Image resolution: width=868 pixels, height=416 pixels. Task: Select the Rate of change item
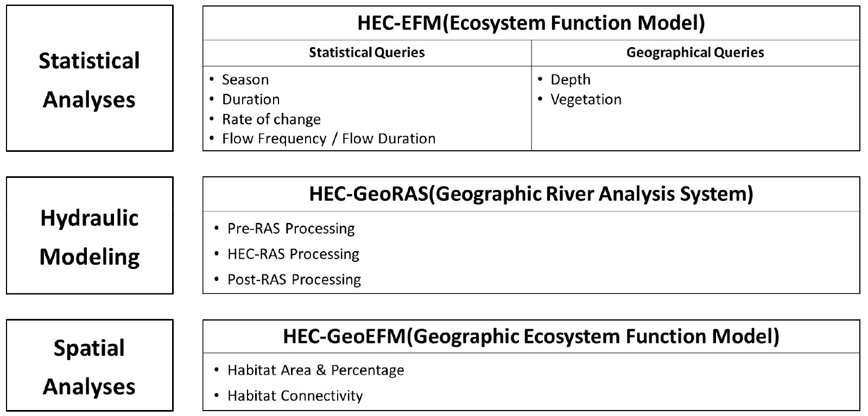(271, 119)
